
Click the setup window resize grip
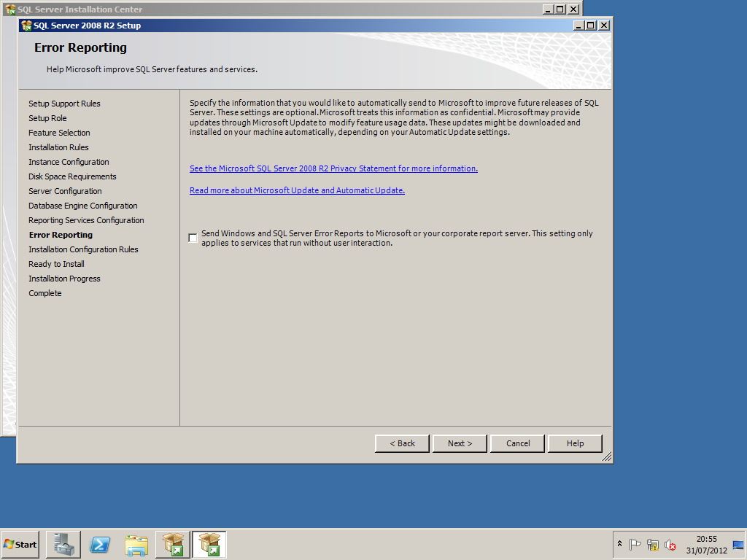pos(606,457)
